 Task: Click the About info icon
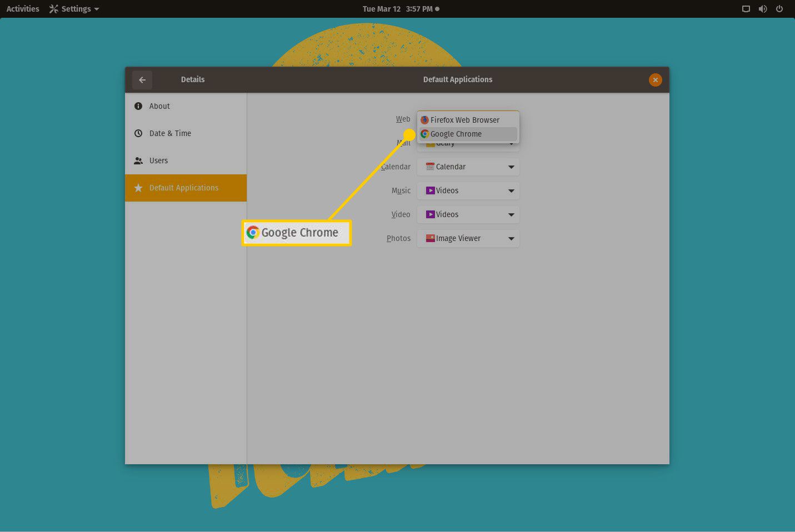[x=138, y=106]
